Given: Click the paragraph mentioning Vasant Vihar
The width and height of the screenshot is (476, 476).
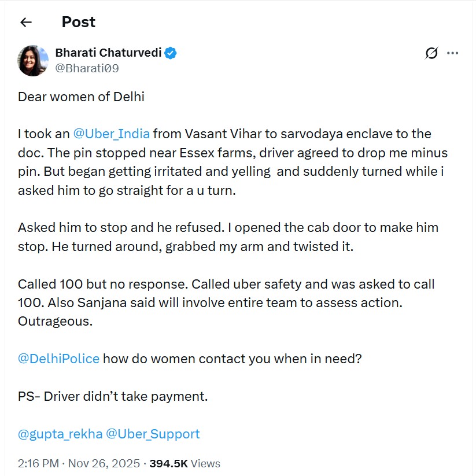Looking at the screenshot, I should pyautogui.click(x=231, y=162).
